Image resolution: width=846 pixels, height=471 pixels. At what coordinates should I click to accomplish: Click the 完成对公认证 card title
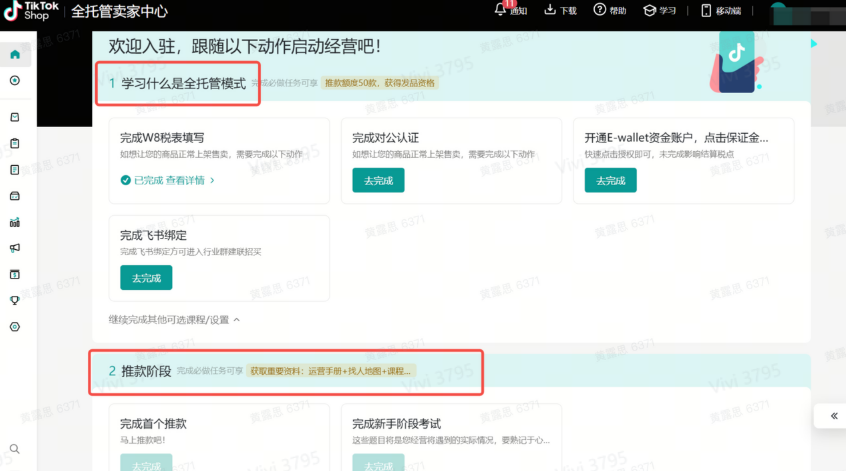click(385, 138)
